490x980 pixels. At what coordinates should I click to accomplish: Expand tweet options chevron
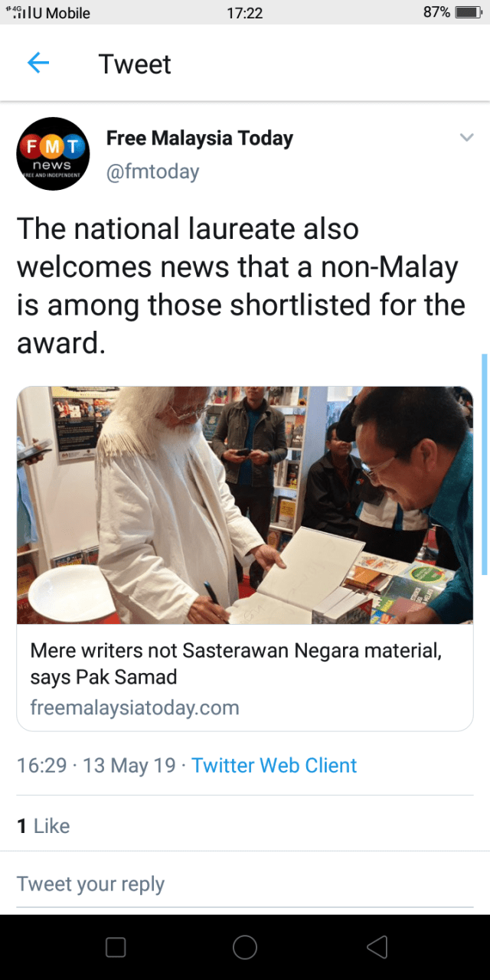(466, 138)
